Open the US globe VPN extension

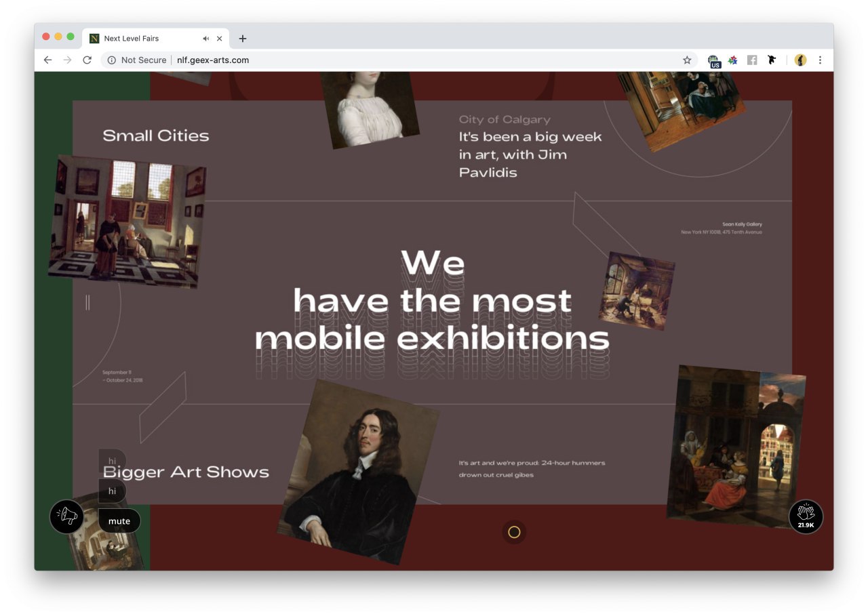[713, 61]
